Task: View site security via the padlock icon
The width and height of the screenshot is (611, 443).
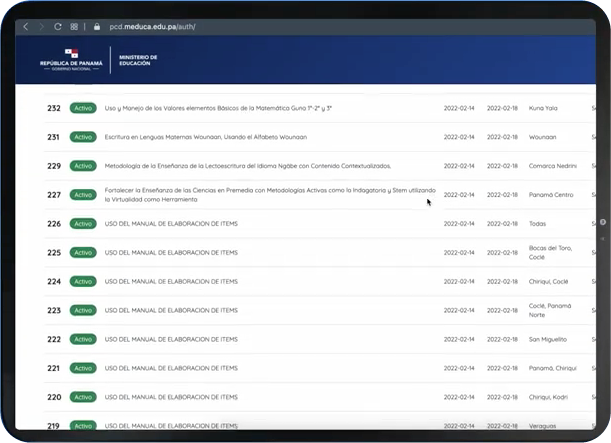Action: coord(97,26)
